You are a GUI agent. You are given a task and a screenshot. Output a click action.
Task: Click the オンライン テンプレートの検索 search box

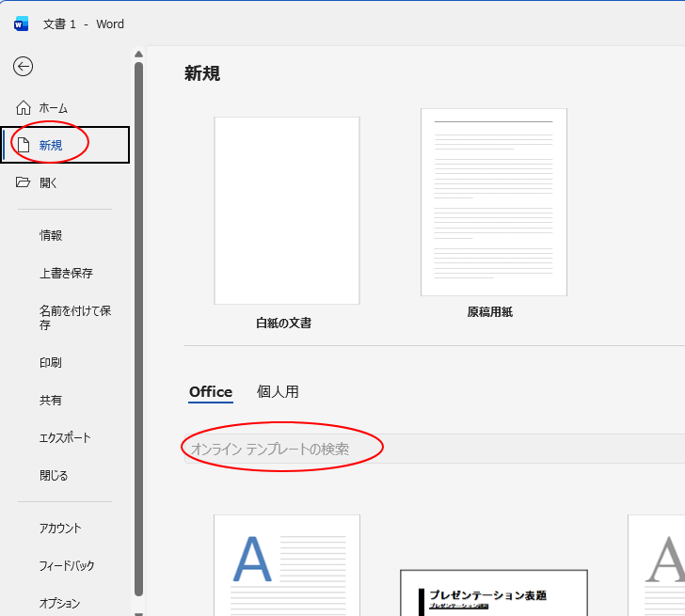(435, 449)
